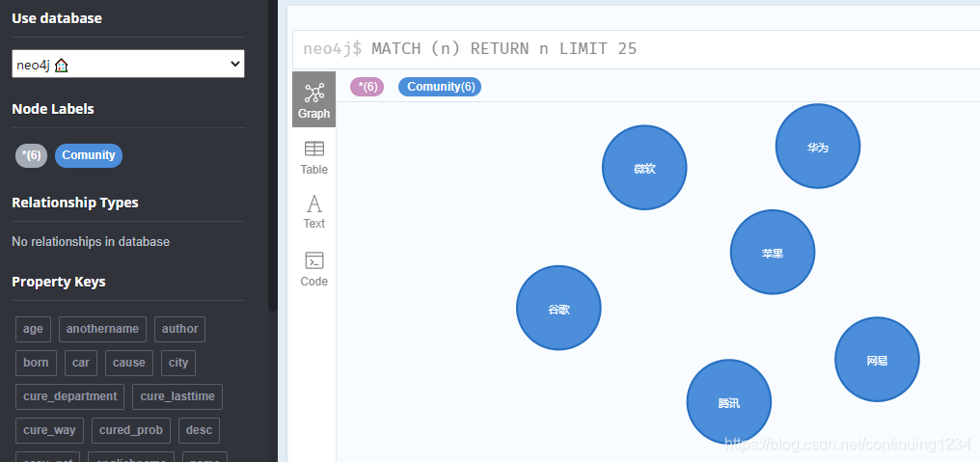
Task: Select the 腾讯 graph node
Action: click(x=729, y=402)
